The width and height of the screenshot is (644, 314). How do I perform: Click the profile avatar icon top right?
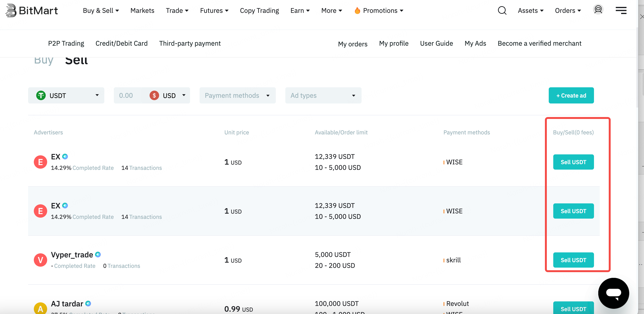click(x=598, y=10)
